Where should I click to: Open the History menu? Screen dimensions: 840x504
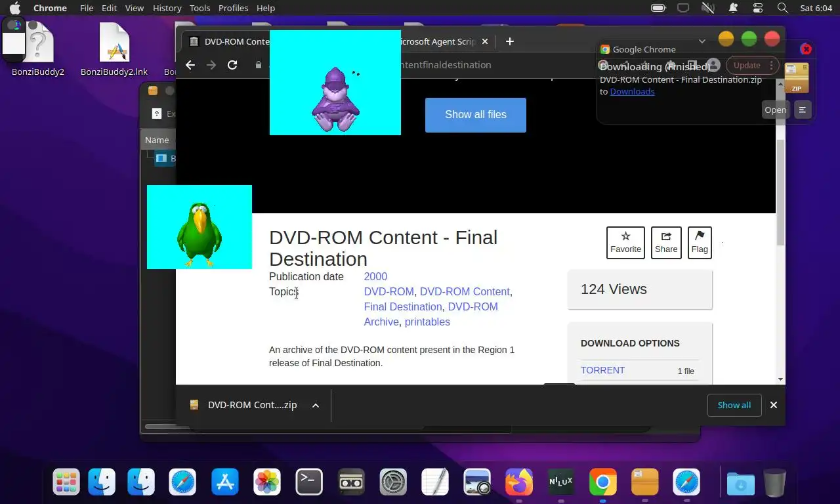click(167, 8)
